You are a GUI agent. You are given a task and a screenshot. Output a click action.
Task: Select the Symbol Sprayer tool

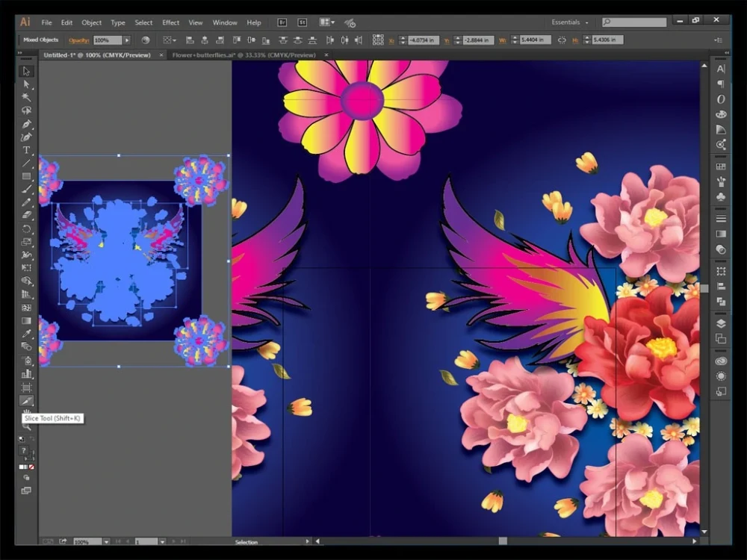point(26,361)
